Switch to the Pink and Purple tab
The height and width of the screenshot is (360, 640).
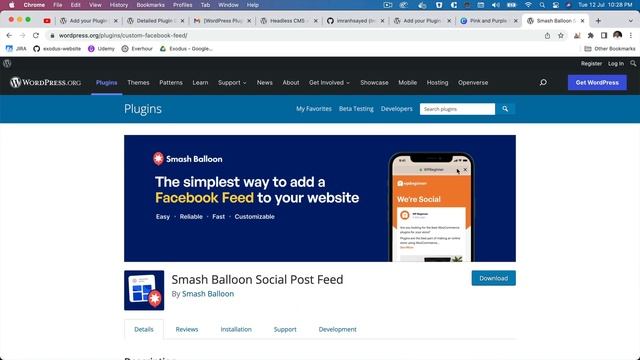[488, 20]
